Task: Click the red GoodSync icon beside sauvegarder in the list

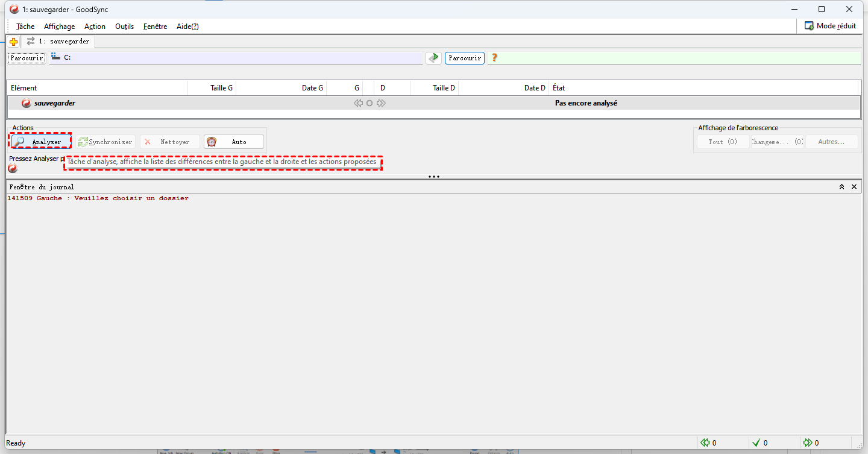Action: click(26, 103)
